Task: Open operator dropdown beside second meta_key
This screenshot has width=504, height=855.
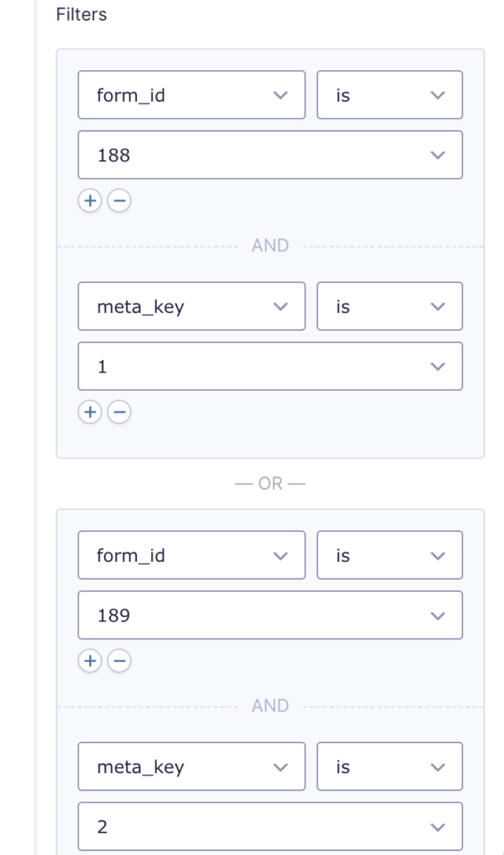Action: pyautogui.click(x=390, y=766)
